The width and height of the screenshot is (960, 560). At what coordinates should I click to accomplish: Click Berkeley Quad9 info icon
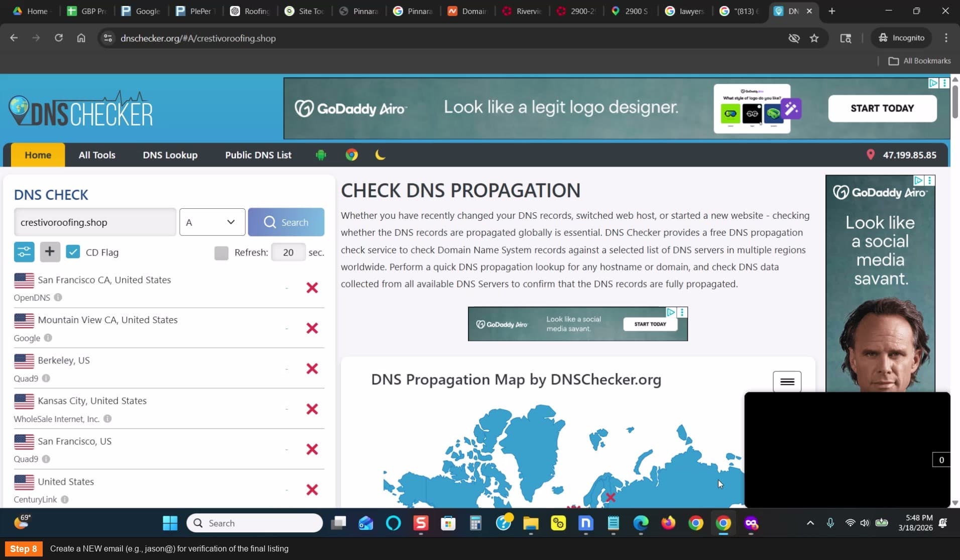46,378
